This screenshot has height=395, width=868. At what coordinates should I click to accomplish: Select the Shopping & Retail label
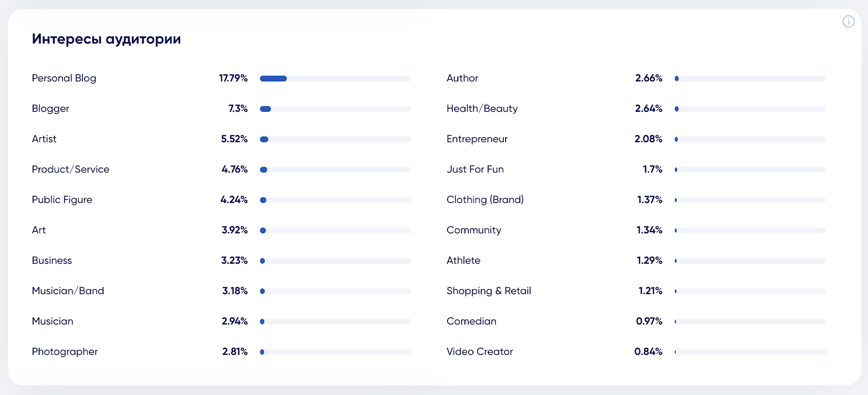(x=489, y=291)
